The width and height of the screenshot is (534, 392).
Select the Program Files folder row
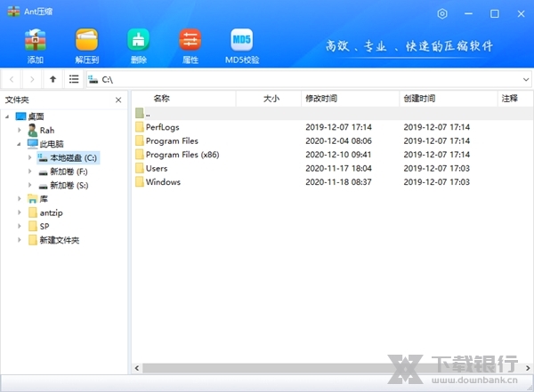[x=332, y=140]
